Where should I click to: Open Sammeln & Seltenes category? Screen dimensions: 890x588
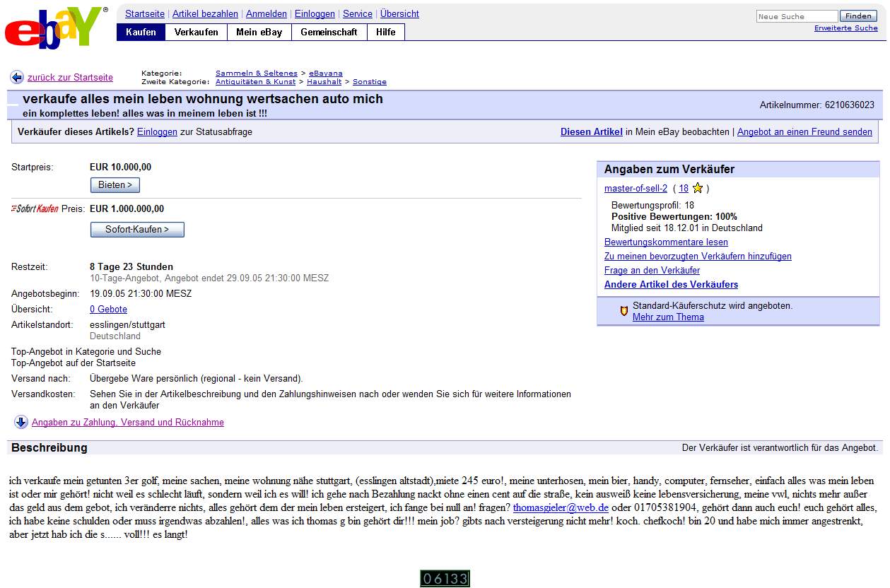(257, 73)
